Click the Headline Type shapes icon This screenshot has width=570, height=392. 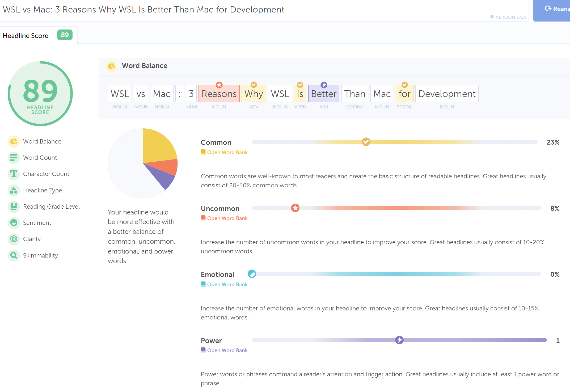click(x=14, y=190)
